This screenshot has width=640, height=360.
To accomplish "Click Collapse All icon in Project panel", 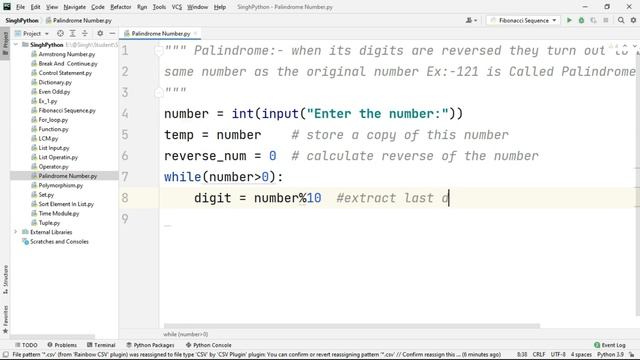I will [84, 33].
